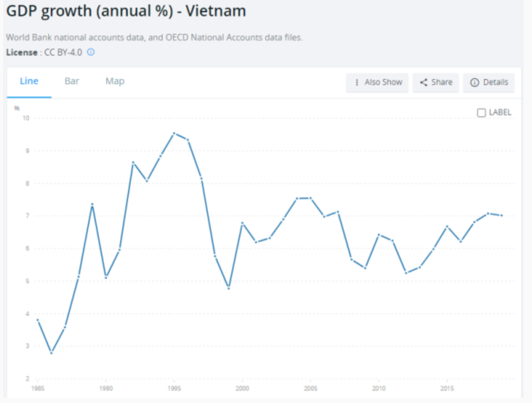Open the Details panel button
The height and width of the screenshot is (403, 532).
(x=489, y=83)
